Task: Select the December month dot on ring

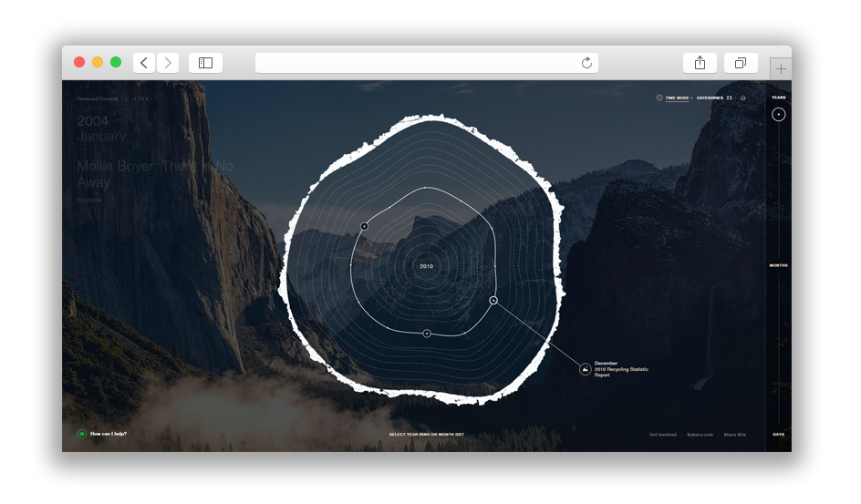Action: 493,301
